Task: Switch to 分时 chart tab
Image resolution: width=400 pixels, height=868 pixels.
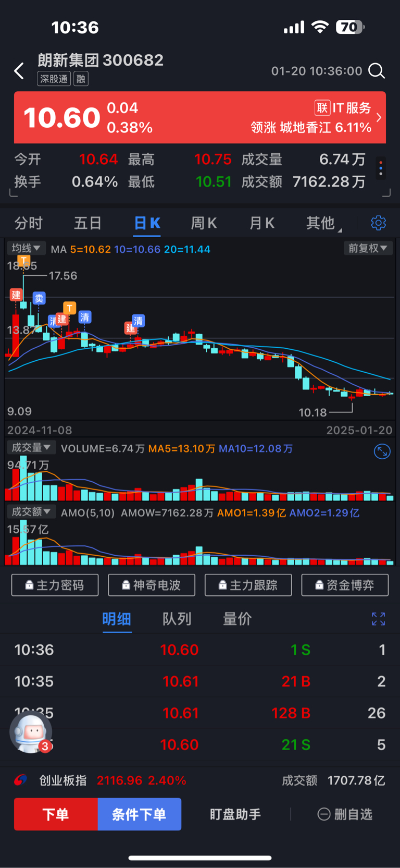Action: [x=29, y=223]
